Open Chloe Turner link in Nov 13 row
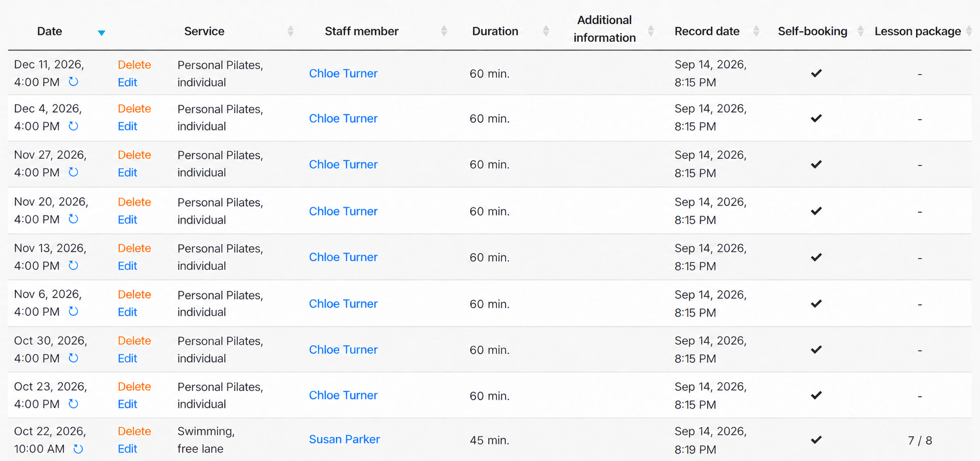This screenshot has width=980, height=461. point(343,257)
